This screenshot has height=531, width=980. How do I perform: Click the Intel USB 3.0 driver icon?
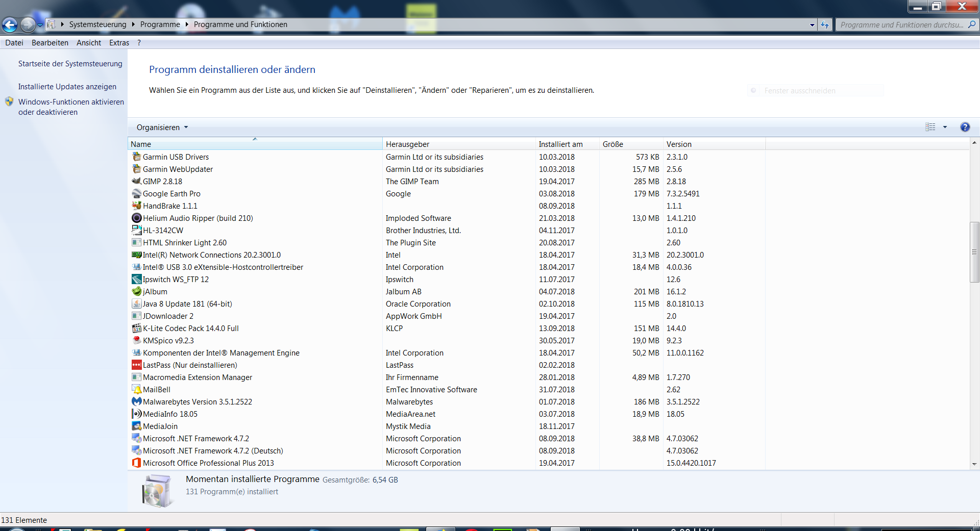[136, 267]
